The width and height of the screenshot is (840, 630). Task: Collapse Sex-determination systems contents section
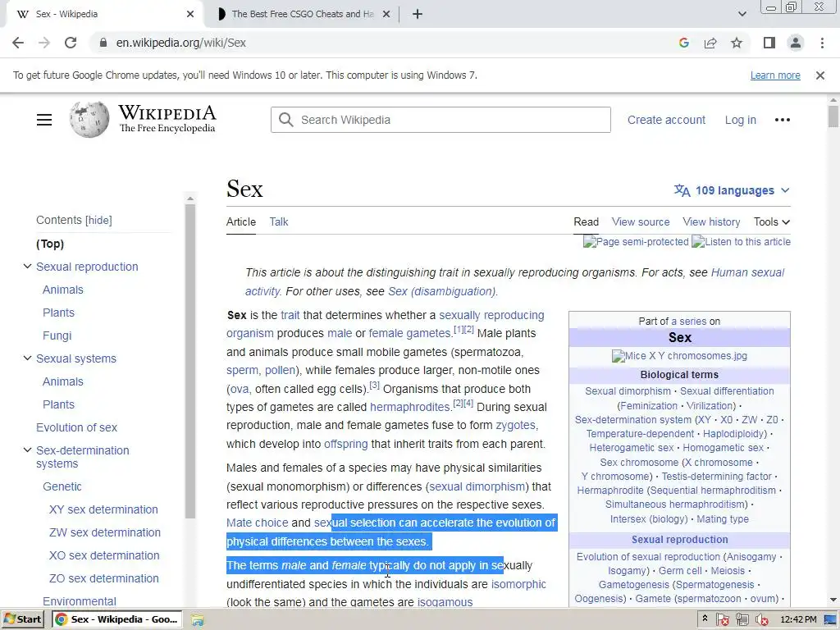[x=27, y=450]
